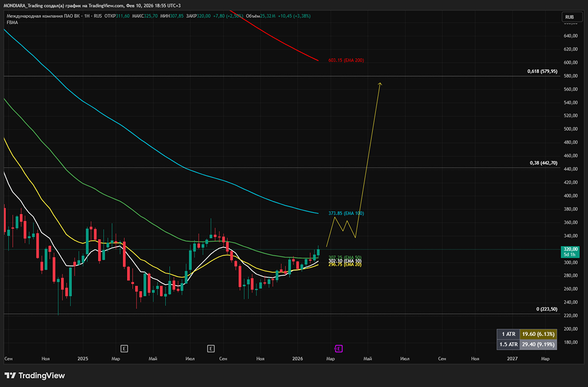
Task: Click 280,00 on the price scale
Action: coord(570,276)
